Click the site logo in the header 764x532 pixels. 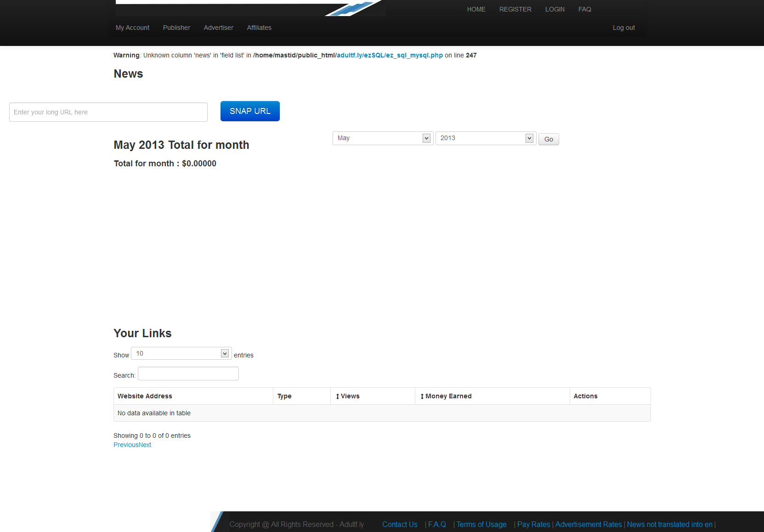tap(250, 8)
